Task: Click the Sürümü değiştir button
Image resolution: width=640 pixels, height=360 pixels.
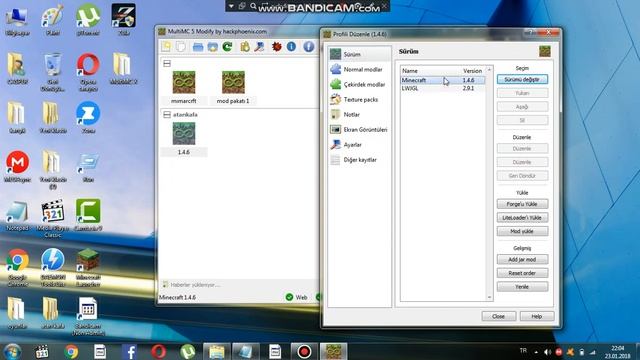Action: (522, 80)
